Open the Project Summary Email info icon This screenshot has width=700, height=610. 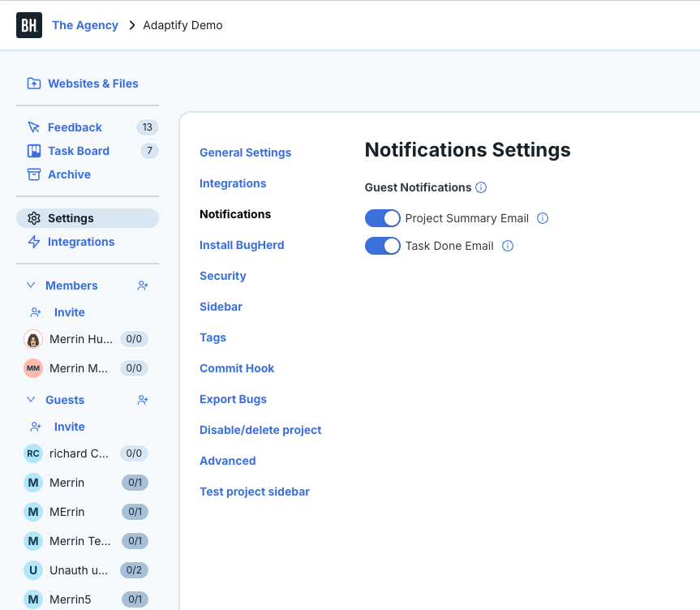click(542, 218)
